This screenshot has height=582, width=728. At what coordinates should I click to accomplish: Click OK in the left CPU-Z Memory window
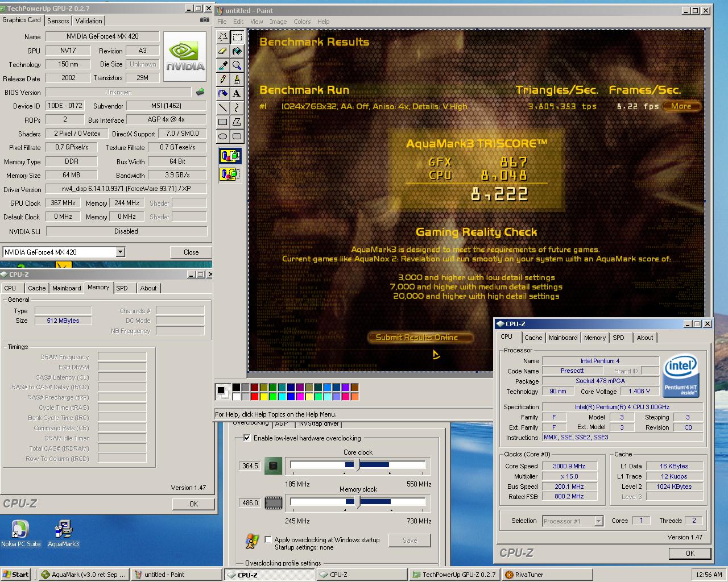click(193, 504)
